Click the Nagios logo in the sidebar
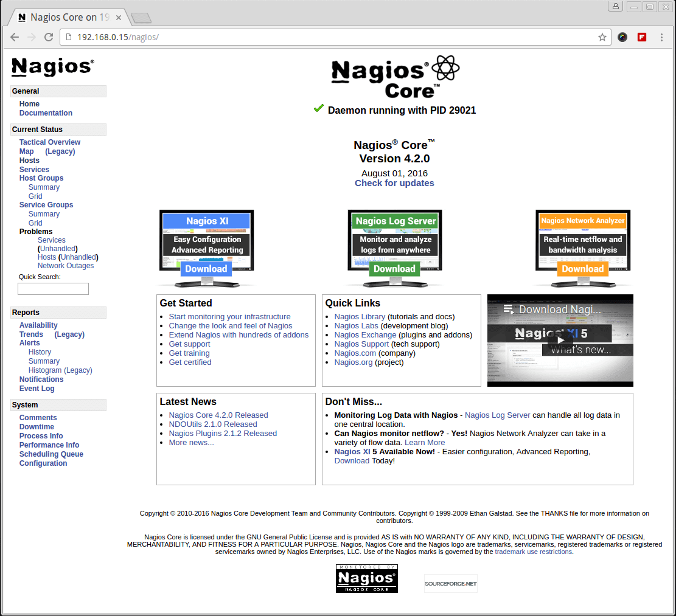Image resolution: width=676 pixels, height=616 pixels. point(52,67)
